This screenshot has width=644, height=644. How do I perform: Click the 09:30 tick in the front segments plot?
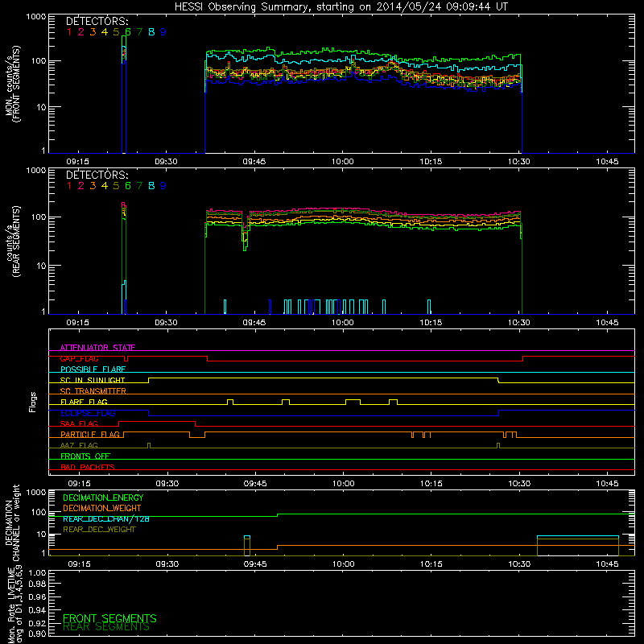[166, 162]
